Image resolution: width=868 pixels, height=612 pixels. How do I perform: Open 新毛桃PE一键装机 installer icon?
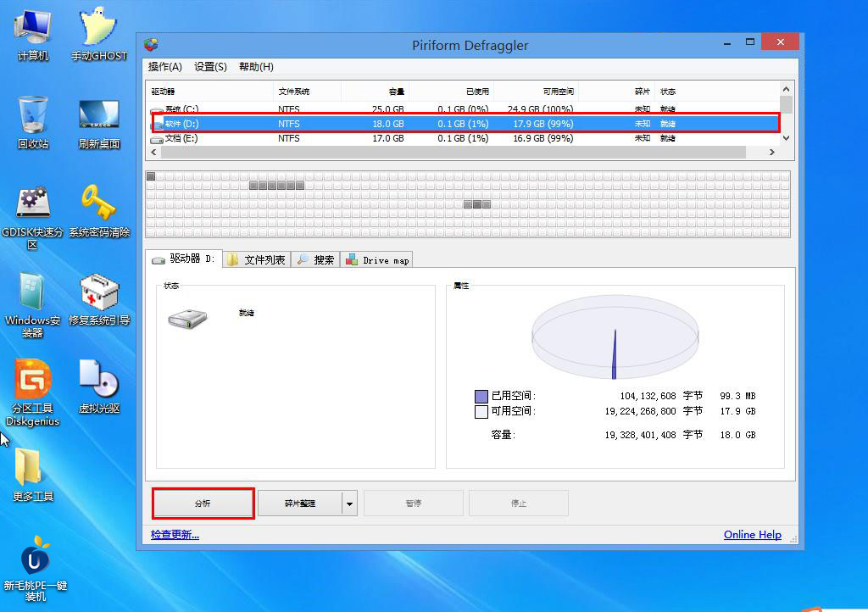35,556
